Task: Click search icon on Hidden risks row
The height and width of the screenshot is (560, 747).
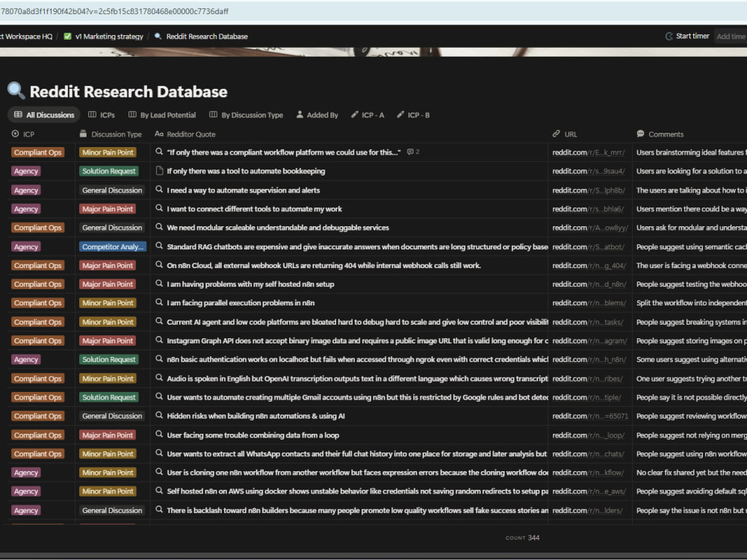Action: 159,414
